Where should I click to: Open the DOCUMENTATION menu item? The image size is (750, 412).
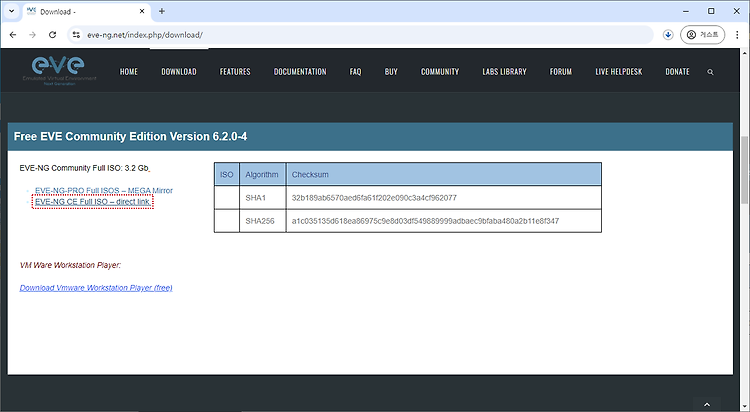[x=300, y=72]
